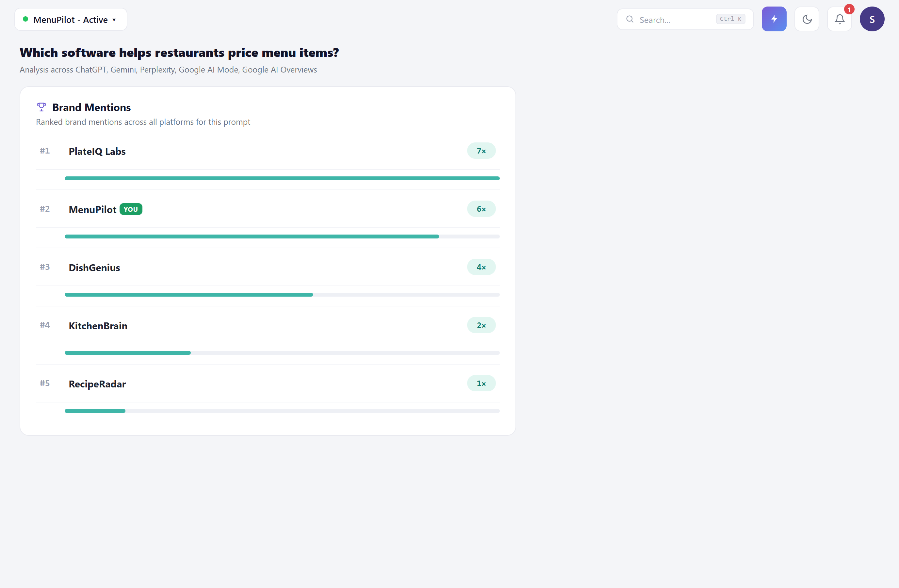
Task: Click the search magnifier icon
Action: [630, 19]
